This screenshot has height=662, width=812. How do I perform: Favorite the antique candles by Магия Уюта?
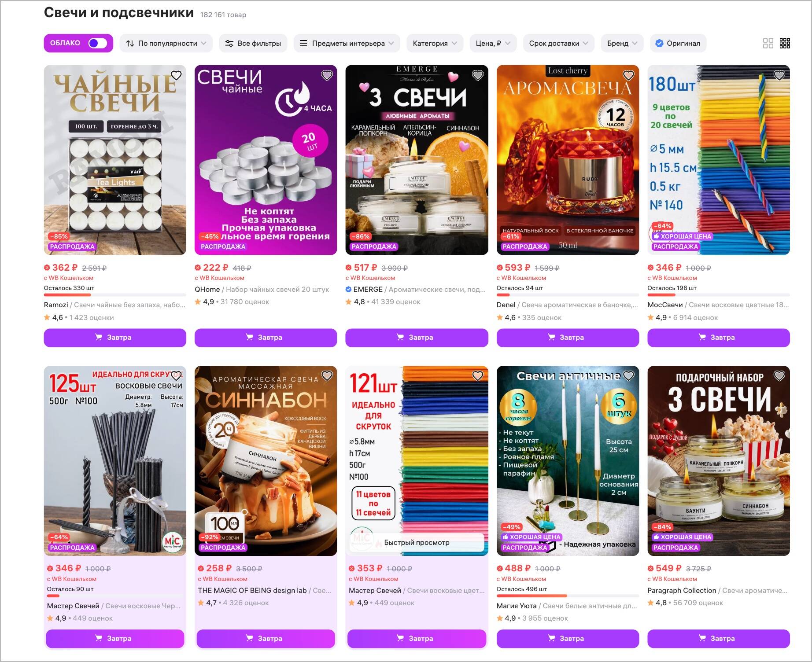pyautogui.click(x=628, y=376)
